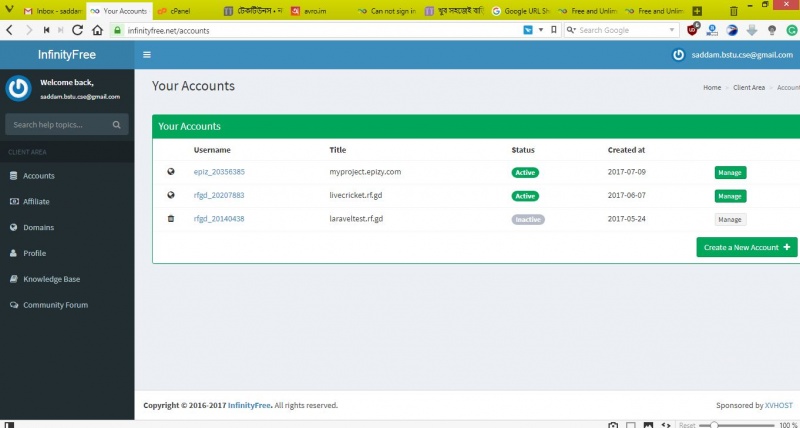Open page actions code icon
The width and height of the screenshot is (800, 428).
tap(666, 424)
